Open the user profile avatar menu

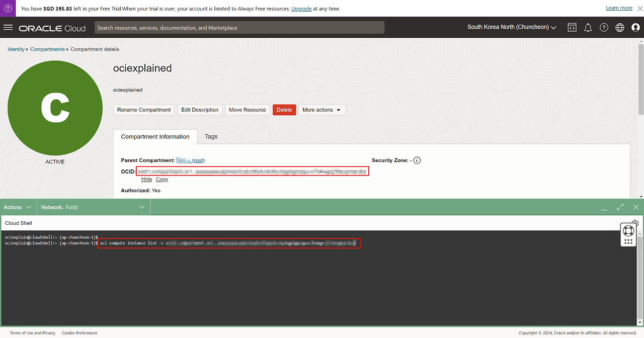tap(635, 28)
